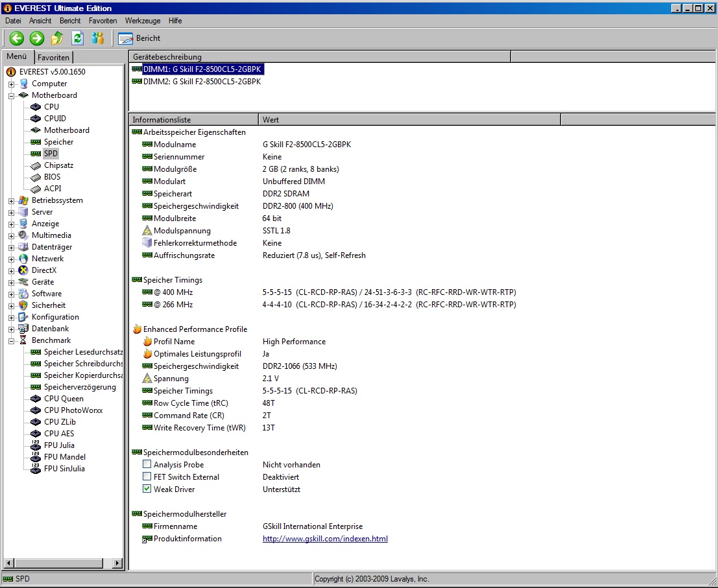The width and height of the screenshot is (718, 588).
Task: Expand the Netzwerk tree node
Action: pyautogui.click(x=12, y=259)
